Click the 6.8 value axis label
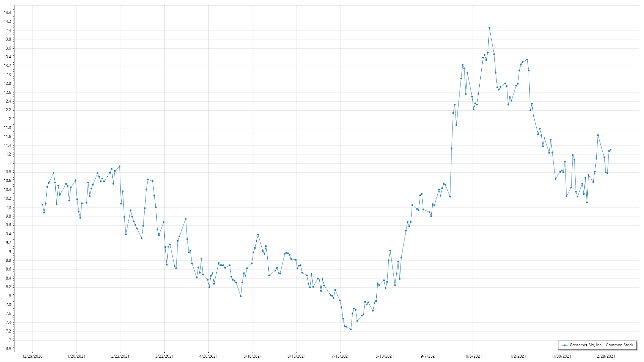This screenshot has height=362, width=644. coord(8,349)
